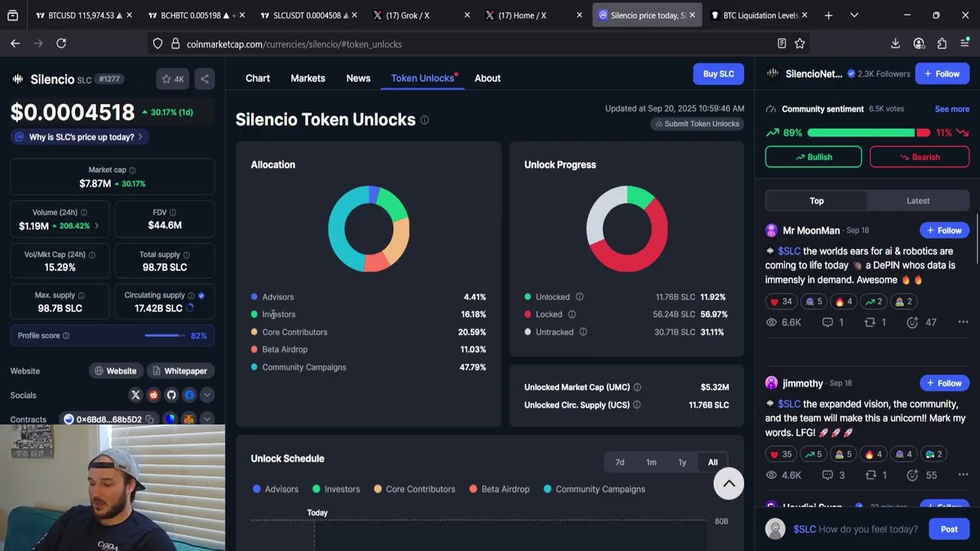The width and height of the screenshot is (980, 551).
Task: Open reader view icon in address bar
Action: click(x=782, y=44)
